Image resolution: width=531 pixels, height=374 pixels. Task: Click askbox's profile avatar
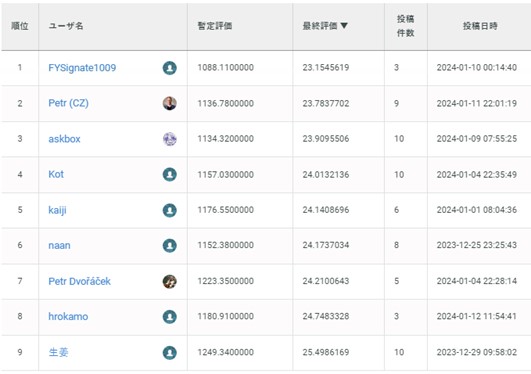(x=170, y=139)
